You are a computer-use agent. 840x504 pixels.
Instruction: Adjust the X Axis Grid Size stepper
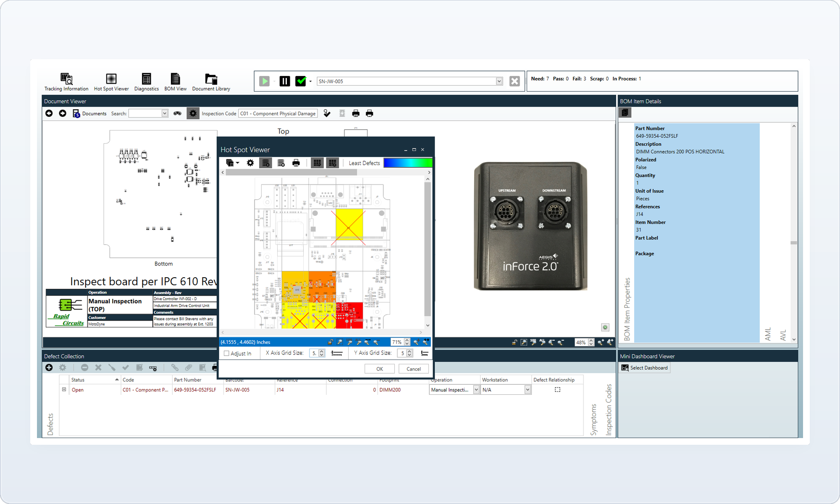coord(322,353)
